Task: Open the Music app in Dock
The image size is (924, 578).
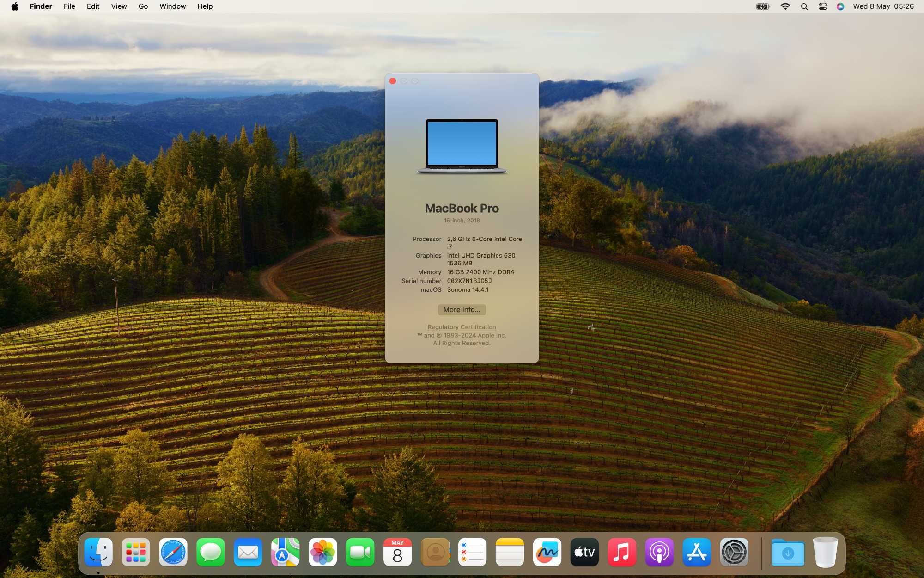Action: pos(622,552)
